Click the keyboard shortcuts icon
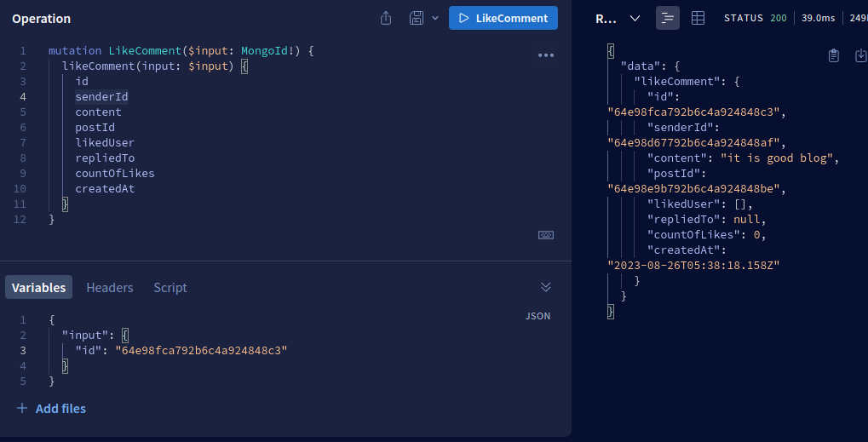This screenshot has height=442, width=868. point(546,235)
